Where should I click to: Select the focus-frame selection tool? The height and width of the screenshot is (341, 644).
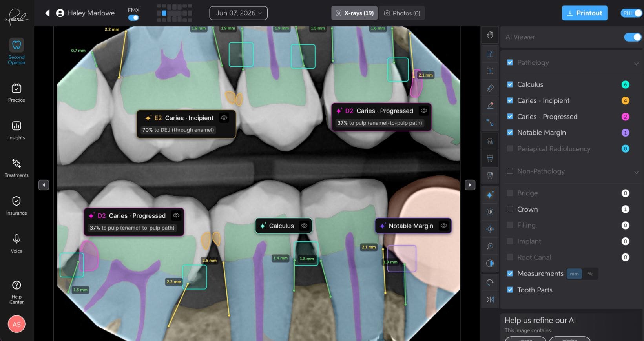[490, 71]
